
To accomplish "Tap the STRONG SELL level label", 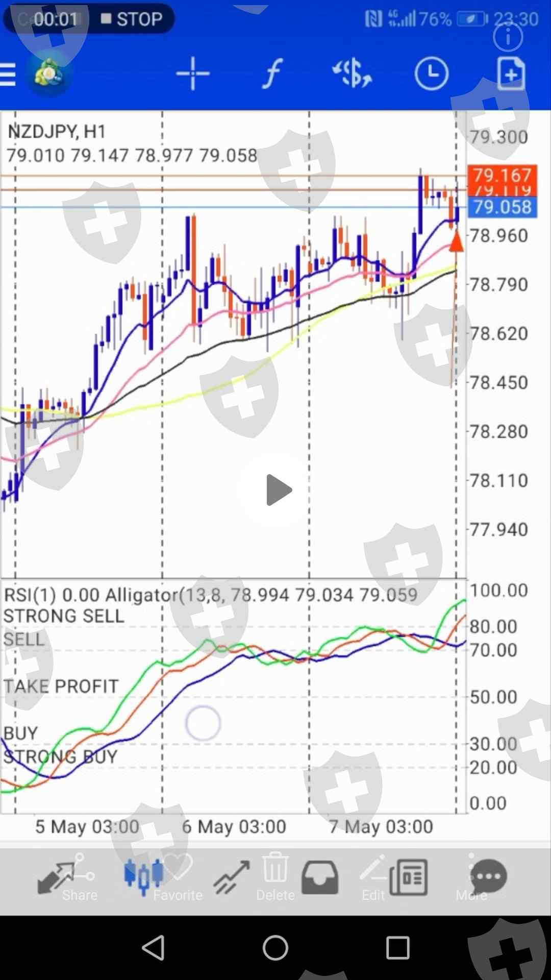I will (x=64, y=616).
